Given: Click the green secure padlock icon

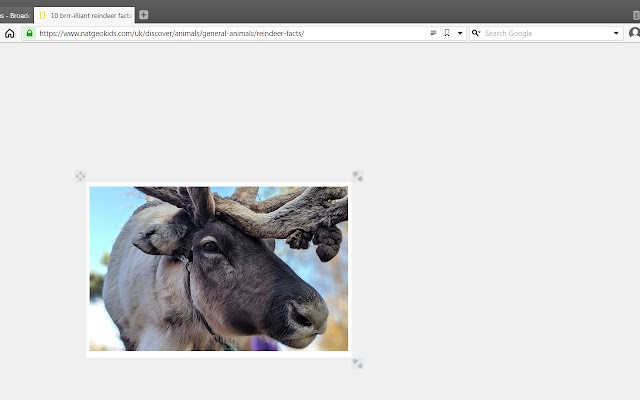Looking at the screenshot, I should pos(29,33).
